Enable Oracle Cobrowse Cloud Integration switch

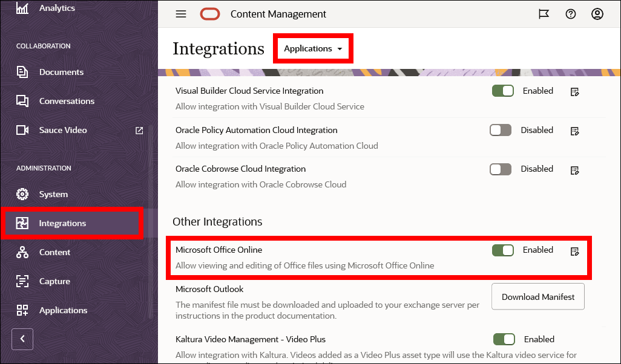(x=501, y=169)
